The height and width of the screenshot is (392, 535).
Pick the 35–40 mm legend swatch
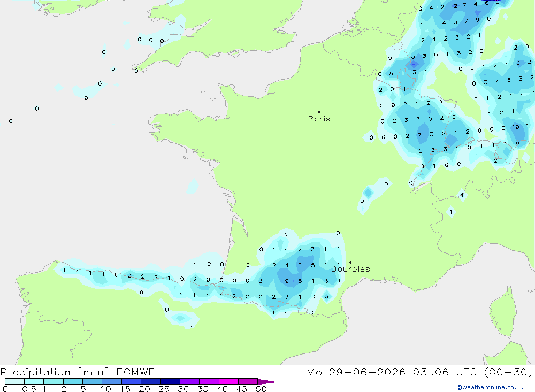209,381
